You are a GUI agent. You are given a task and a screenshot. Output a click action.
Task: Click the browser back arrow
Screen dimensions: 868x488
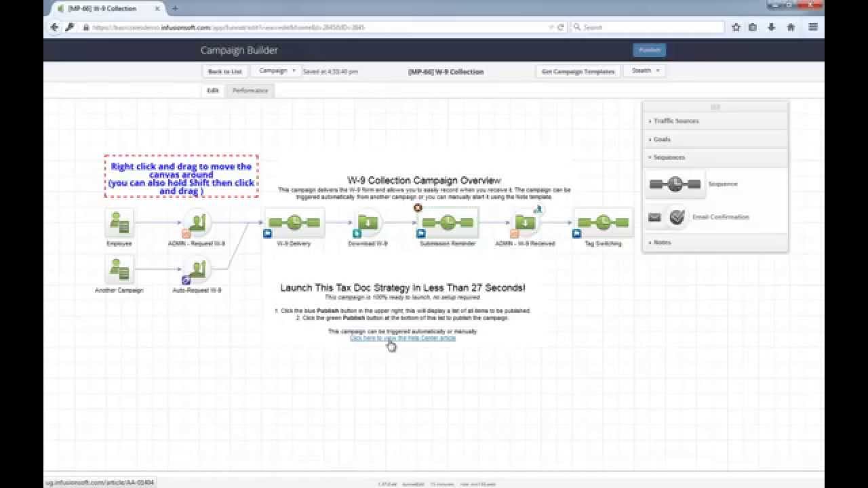pos(55,27)
